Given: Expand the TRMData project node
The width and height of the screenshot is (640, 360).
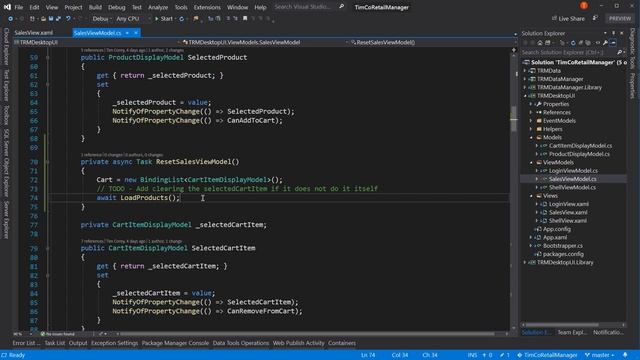Looking at the screenshot, I should (x=525, y=71).
